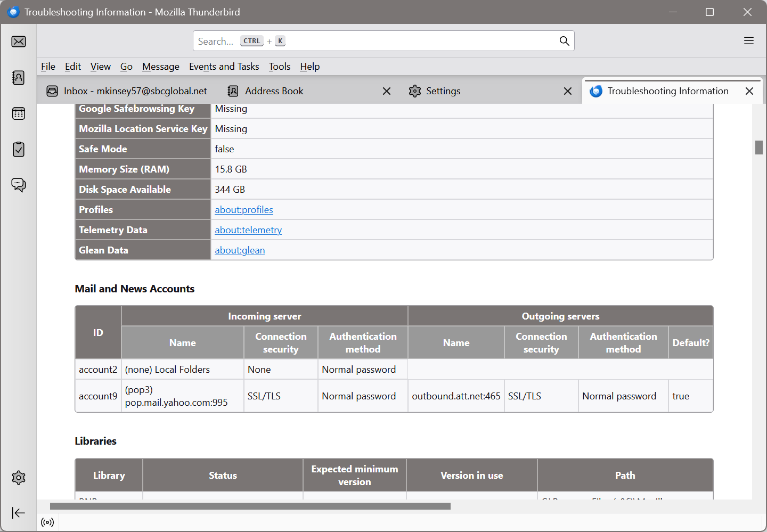Expand the Tools menu

(279, 67)
